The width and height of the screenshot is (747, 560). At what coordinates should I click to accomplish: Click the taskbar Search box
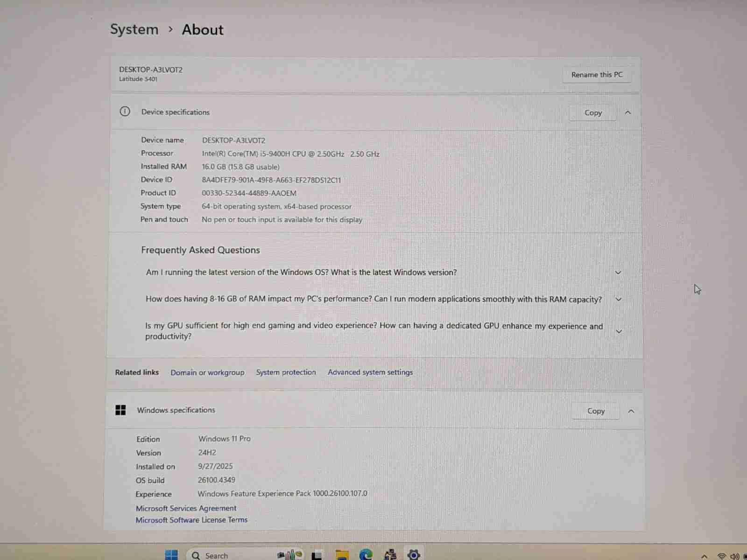tap(216, 555)
